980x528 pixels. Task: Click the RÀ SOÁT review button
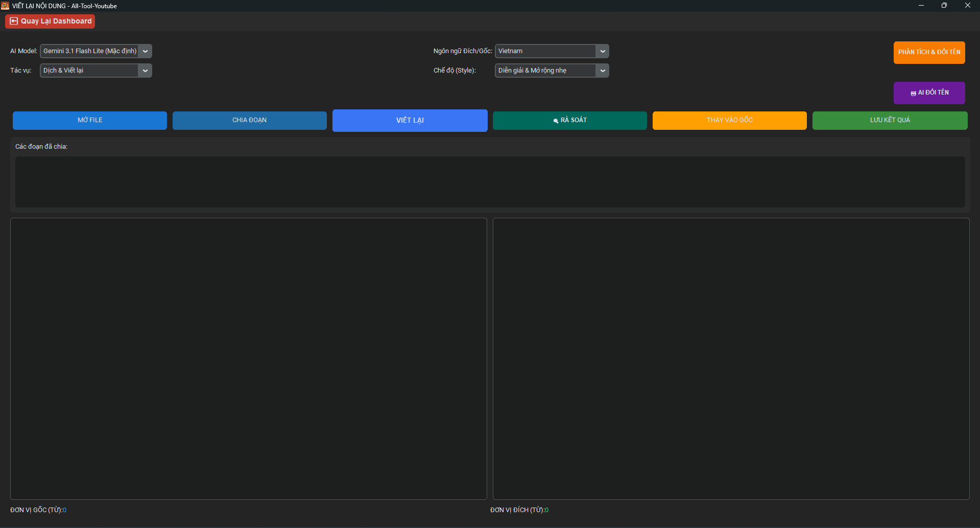coord(569,120)
